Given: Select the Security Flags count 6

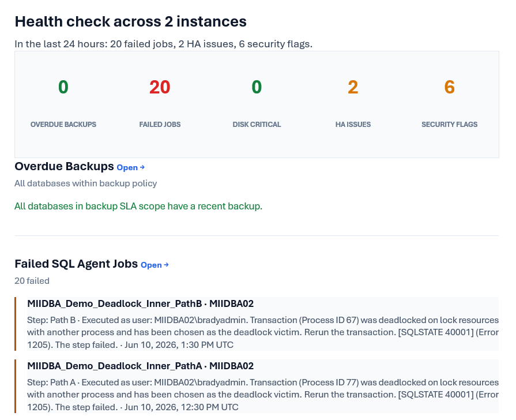Looking at the screenshot, I should click(450, 87).
